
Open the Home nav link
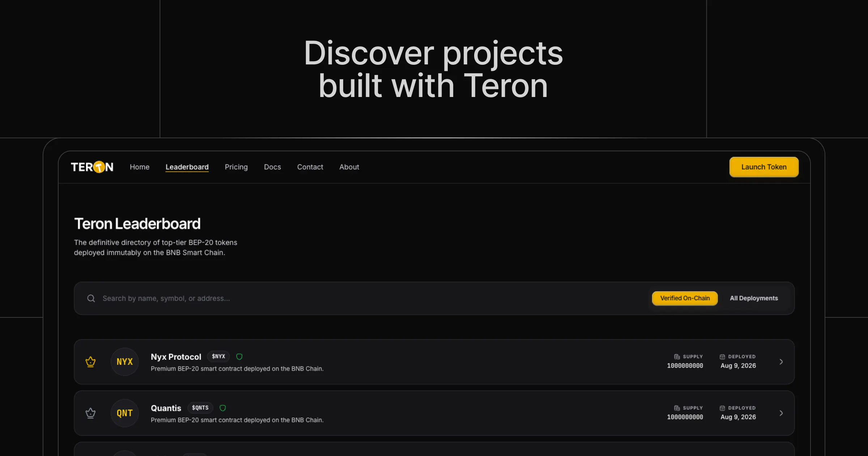pos(140,167)
